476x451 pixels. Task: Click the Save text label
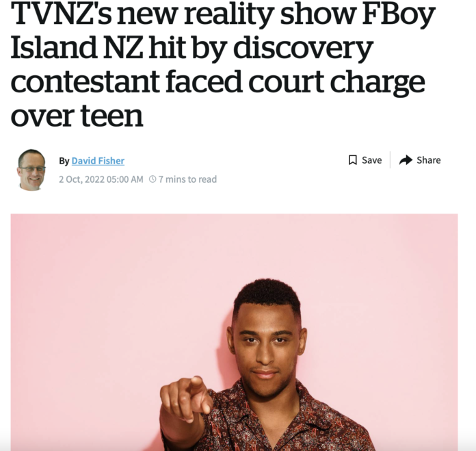(x=371, y=160)
